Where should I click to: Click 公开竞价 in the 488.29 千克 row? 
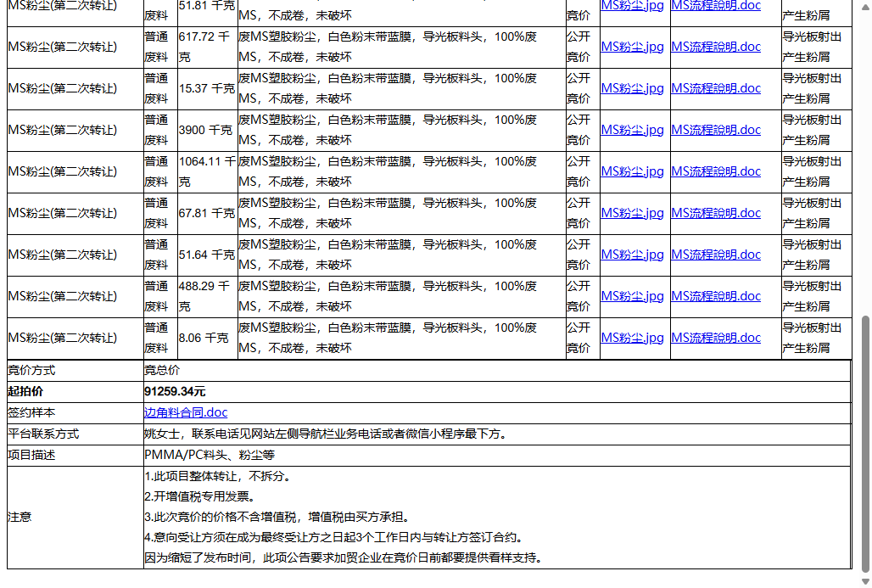[x=579, y=296]
